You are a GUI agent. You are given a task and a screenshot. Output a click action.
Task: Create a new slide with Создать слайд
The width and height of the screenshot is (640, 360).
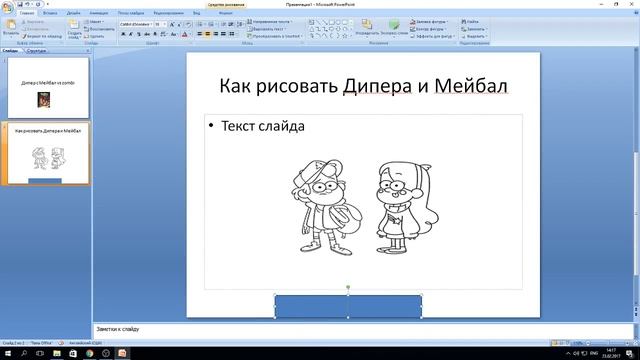point(74,29)
